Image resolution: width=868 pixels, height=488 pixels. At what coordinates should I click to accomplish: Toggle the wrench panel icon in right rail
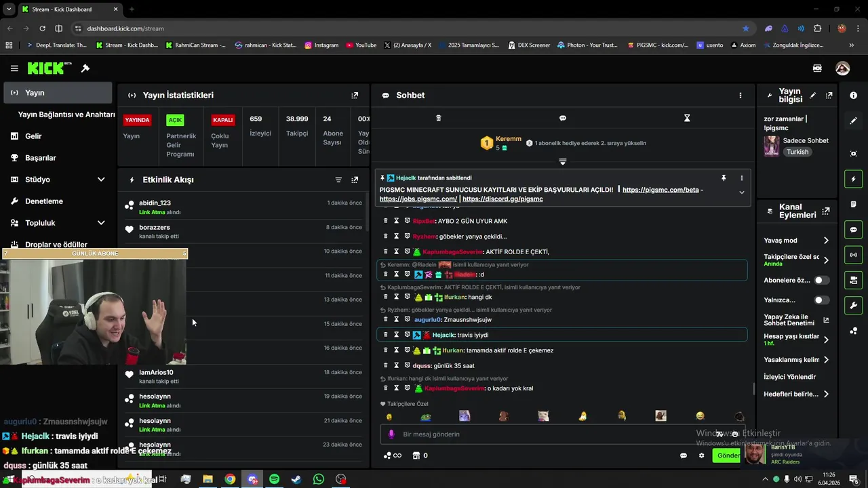853,306
